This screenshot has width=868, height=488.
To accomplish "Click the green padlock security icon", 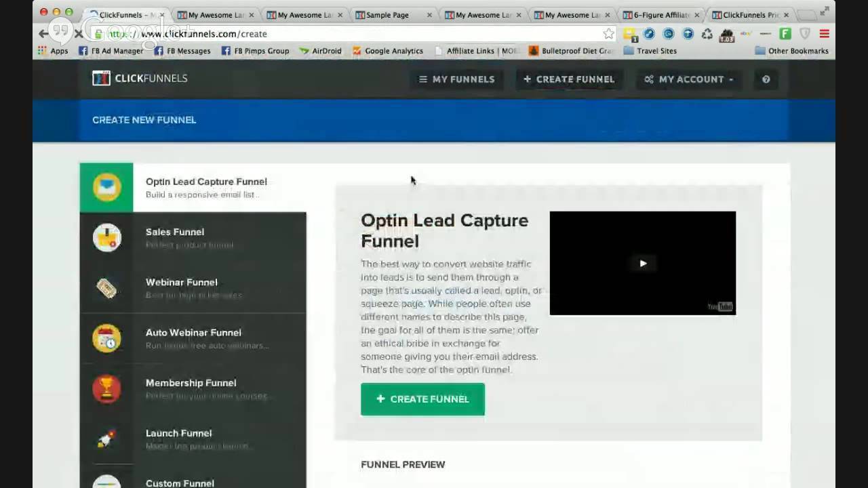I will coord(98,34).
